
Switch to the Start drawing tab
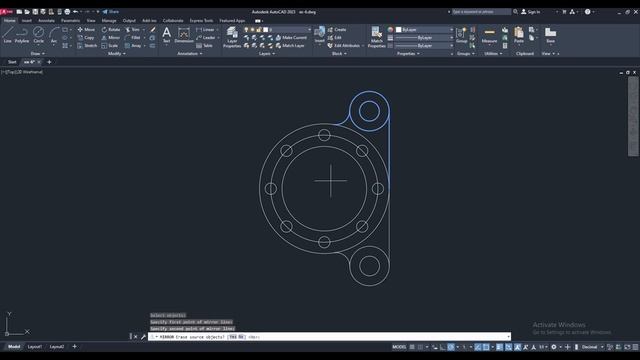pos(12,62)
